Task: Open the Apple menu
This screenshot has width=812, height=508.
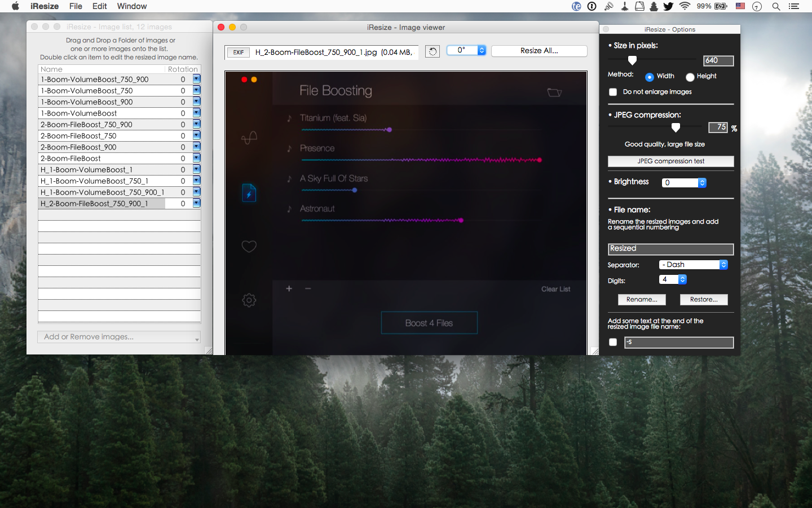Action: point(15,6)
